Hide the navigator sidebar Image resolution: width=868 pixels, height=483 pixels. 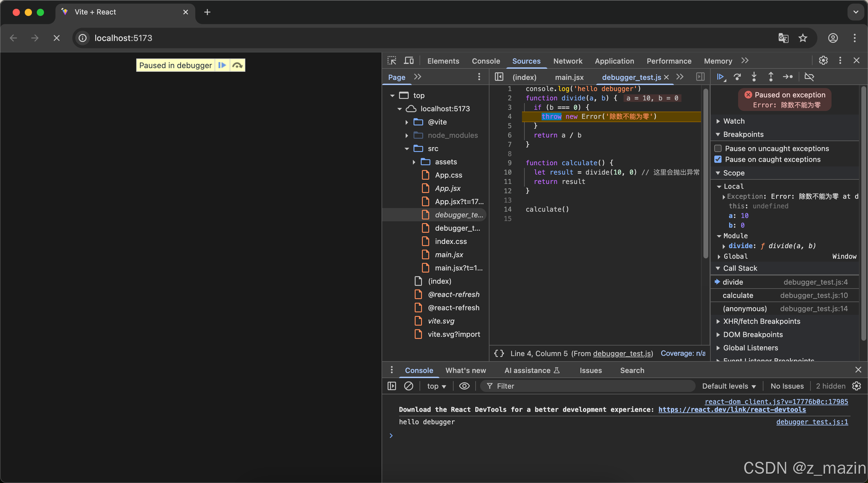point(499,77)
